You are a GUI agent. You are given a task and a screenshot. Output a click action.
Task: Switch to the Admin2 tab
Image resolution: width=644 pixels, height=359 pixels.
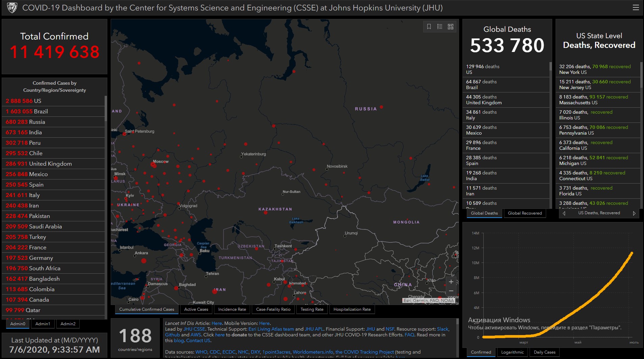pyautogui.click(x=68, y=324)
